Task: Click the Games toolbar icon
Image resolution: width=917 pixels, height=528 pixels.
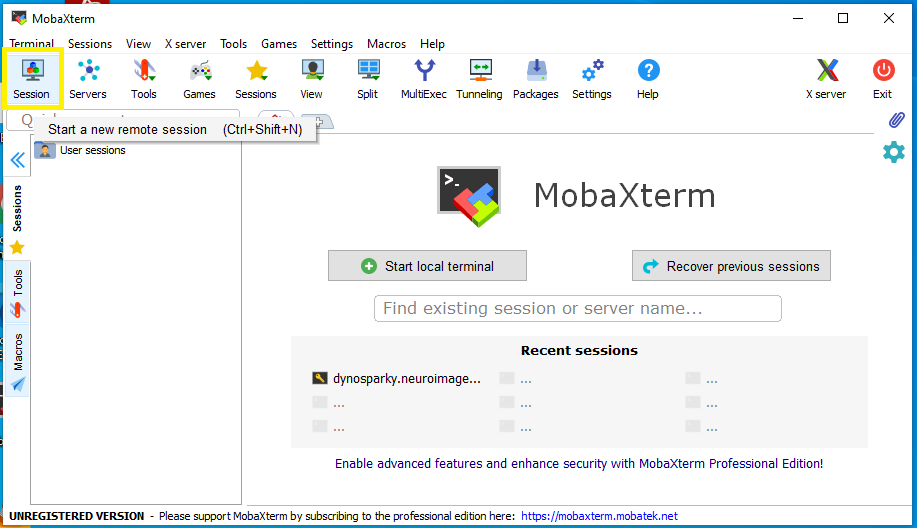Action: [x=199, y=79]
